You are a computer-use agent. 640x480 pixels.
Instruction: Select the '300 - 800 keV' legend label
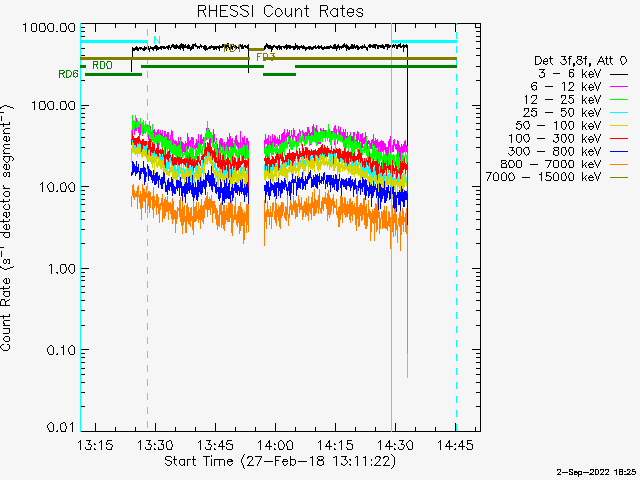tap(555, 151)
